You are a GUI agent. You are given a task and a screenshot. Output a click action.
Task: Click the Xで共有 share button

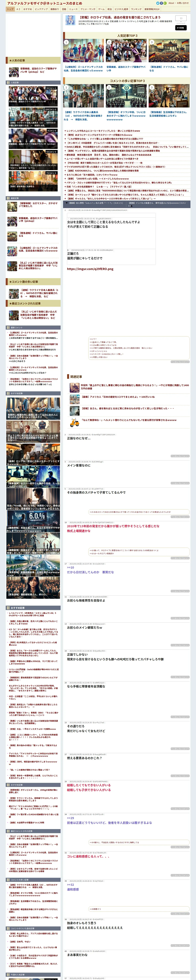pos(181,28)
